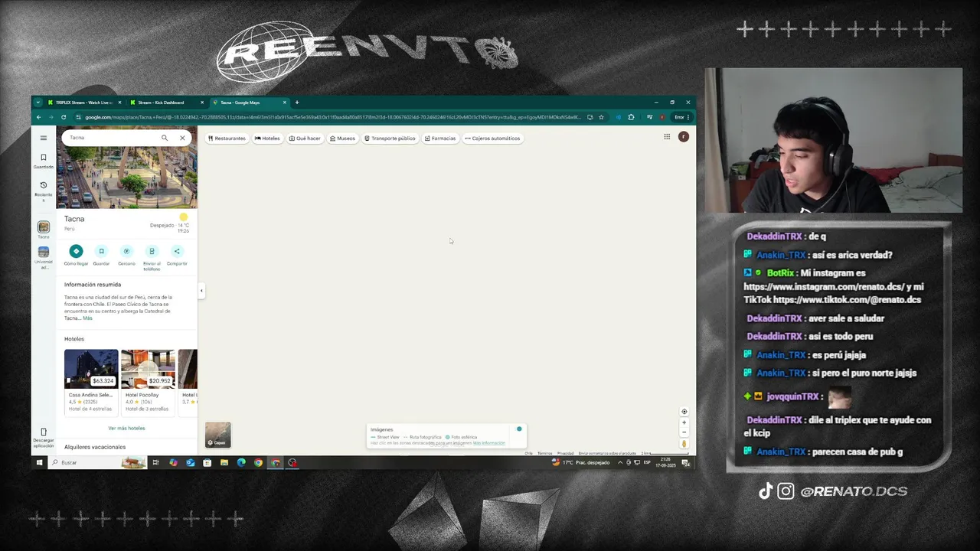The image size is (980, 551).
Task: Click the Cercano nearby button
Action: click(126, 255)
